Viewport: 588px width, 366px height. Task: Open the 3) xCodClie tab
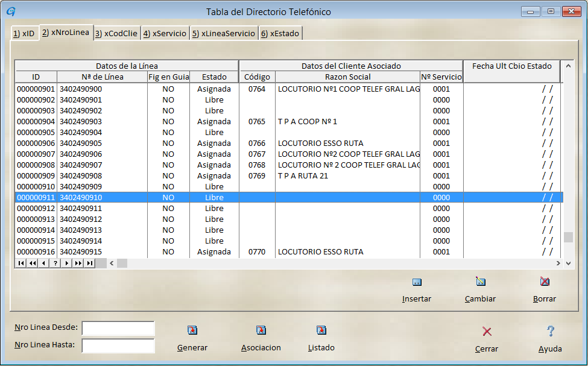click(116, 33)
